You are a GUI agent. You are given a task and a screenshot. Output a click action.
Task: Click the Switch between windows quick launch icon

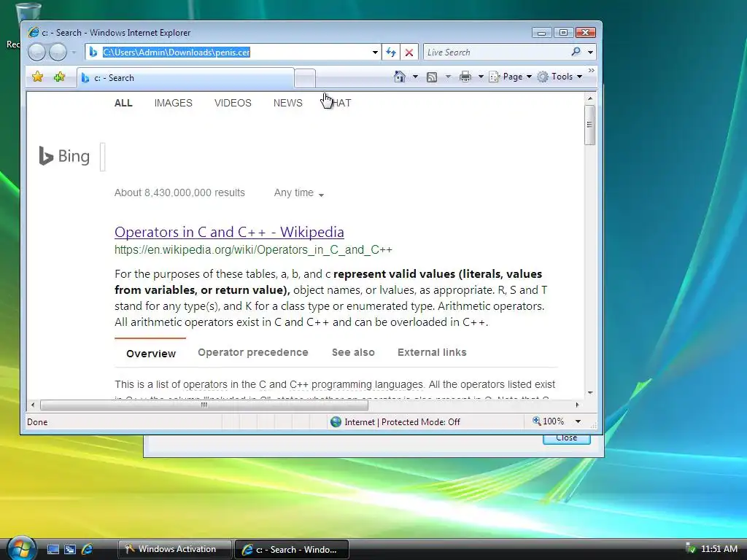[70, 549]
